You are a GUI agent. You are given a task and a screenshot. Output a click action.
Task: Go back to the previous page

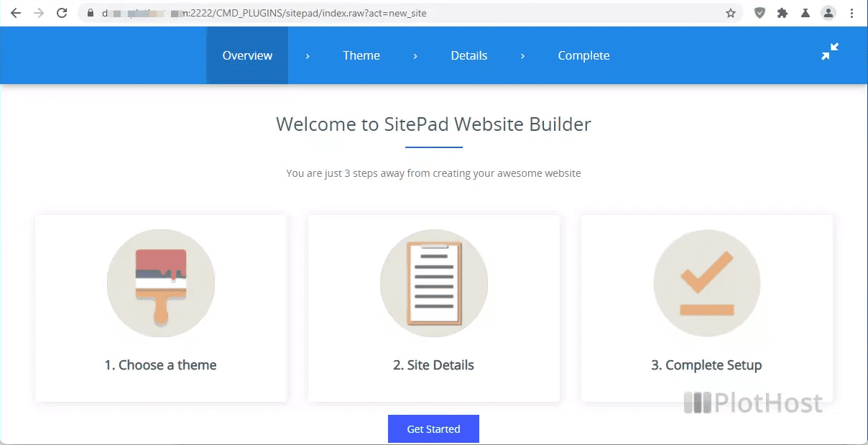click(x=16, y=13)
